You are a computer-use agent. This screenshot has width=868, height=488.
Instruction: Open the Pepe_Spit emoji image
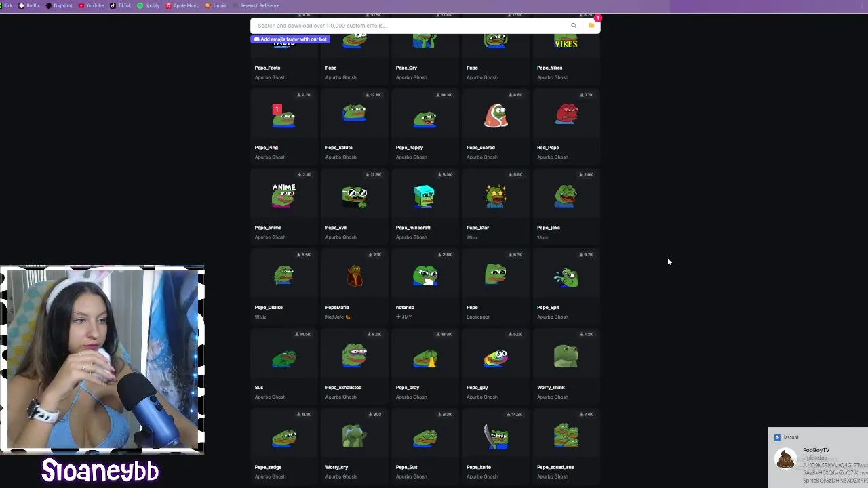[x=566, y=278]
